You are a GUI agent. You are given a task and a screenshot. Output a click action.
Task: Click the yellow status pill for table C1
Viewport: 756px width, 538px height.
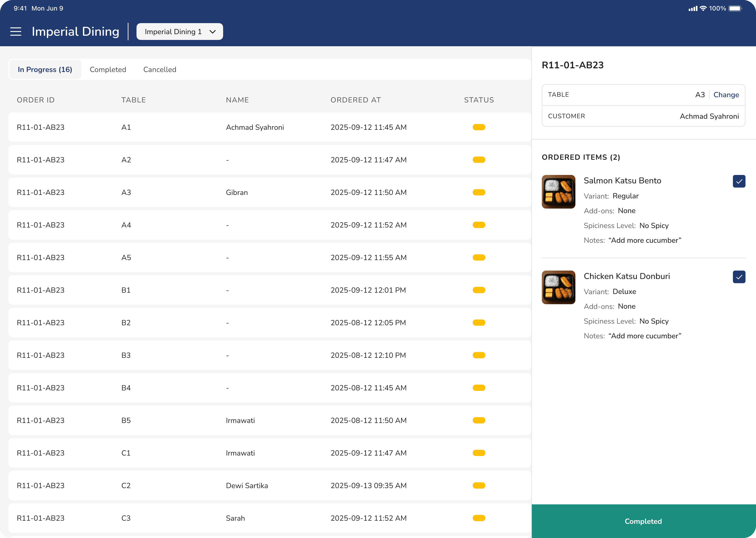click(479, 453)
